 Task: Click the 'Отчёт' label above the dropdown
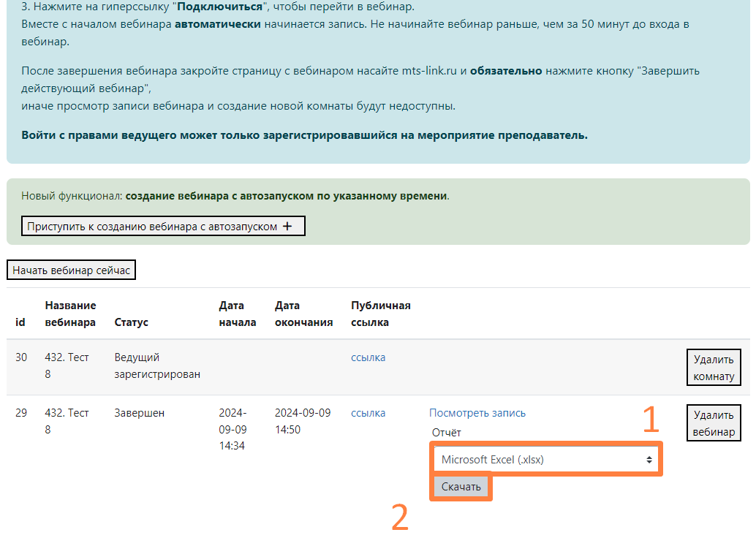coord(446,432)
